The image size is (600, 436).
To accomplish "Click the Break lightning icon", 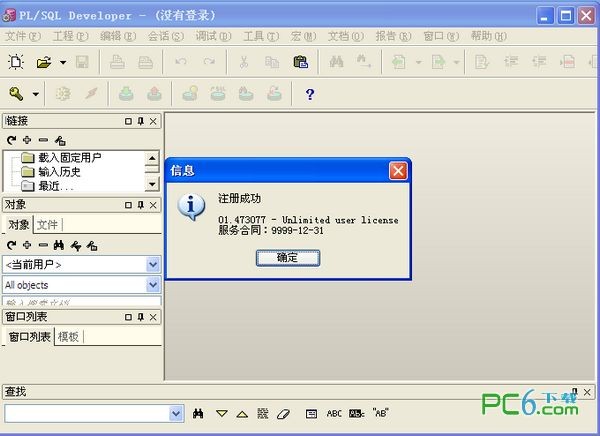I will pos(91,93).
